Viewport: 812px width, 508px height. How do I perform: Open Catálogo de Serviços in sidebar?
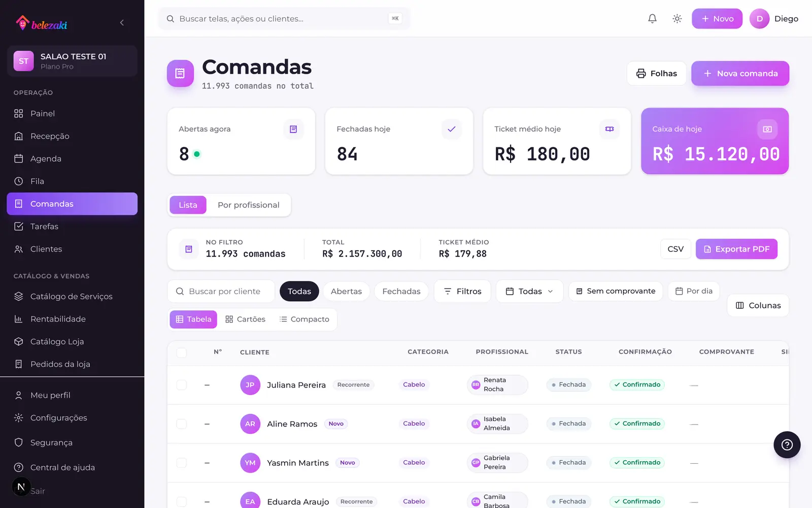72,296
